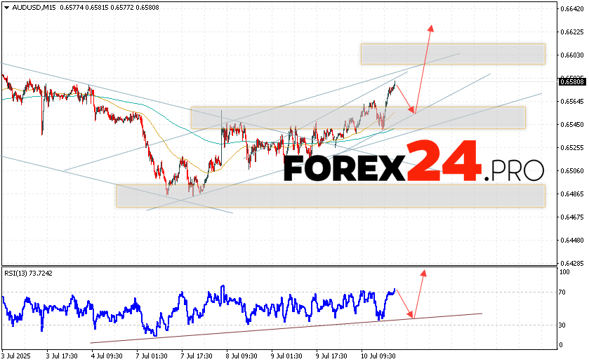The image size is (589, 364).
Task: Click the 0.64285 price axis label
Action: (574, 264)
